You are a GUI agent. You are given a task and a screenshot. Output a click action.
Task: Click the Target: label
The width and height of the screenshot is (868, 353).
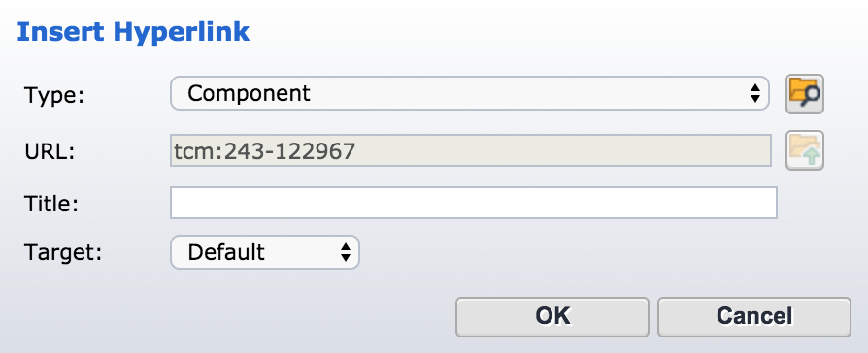pyautogui.click(x=64, y=253)
